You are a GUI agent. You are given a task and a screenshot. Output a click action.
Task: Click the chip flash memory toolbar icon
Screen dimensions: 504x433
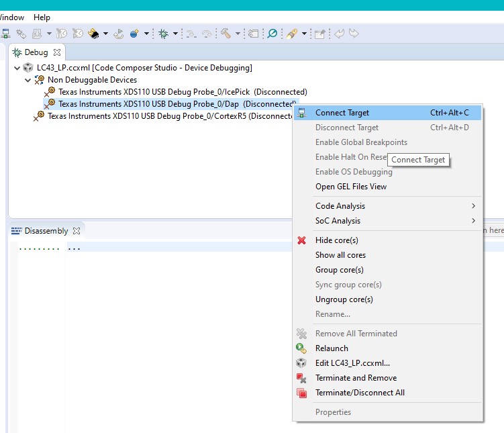[x=93, y=34]
